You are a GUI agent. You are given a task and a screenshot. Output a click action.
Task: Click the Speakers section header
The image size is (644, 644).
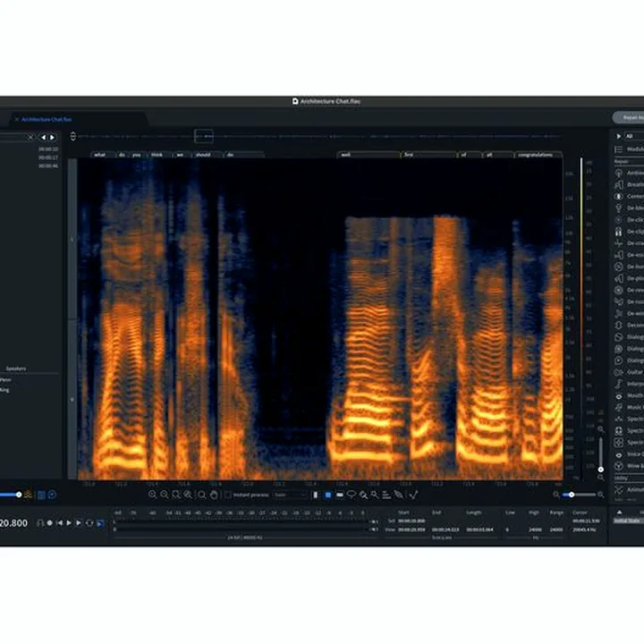pos(16,369)
